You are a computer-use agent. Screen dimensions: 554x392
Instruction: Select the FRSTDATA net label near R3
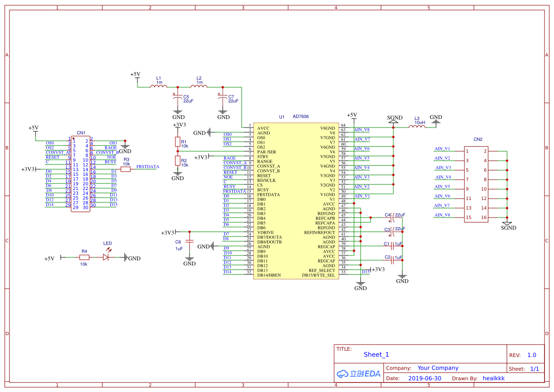(147, 167)
